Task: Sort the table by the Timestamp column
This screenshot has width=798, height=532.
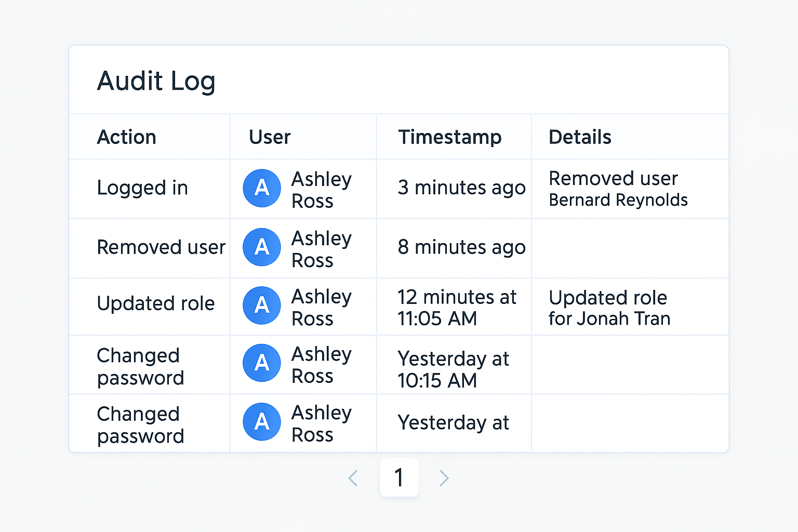Action: [x=450, y=137]
